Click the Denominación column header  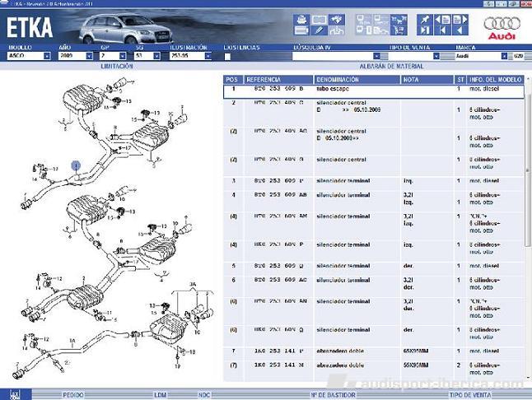[x=357, y=80]
